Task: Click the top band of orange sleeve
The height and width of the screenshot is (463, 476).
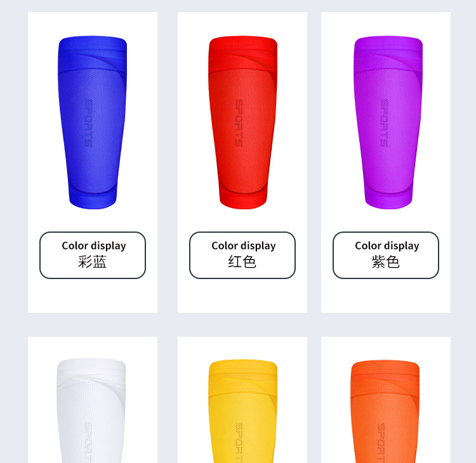Action: point(385,373)
